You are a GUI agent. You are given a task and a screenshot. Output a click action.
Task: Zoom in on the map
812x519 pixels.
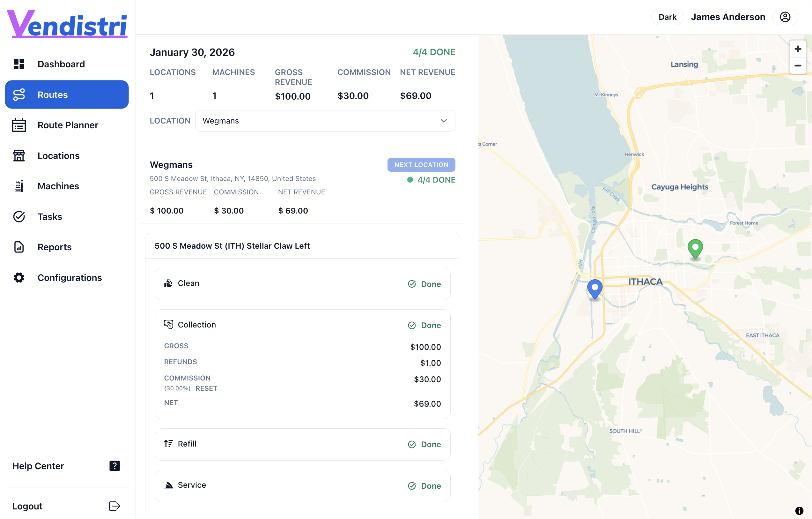click(798, 48)
